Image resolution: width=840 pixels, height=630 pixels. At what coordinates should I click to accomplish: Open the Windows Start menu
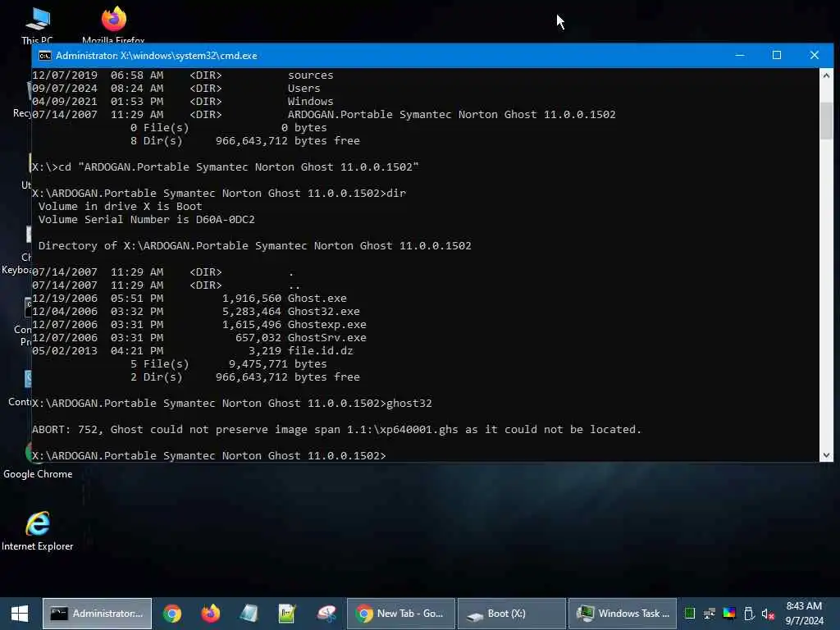click(20, 614)
